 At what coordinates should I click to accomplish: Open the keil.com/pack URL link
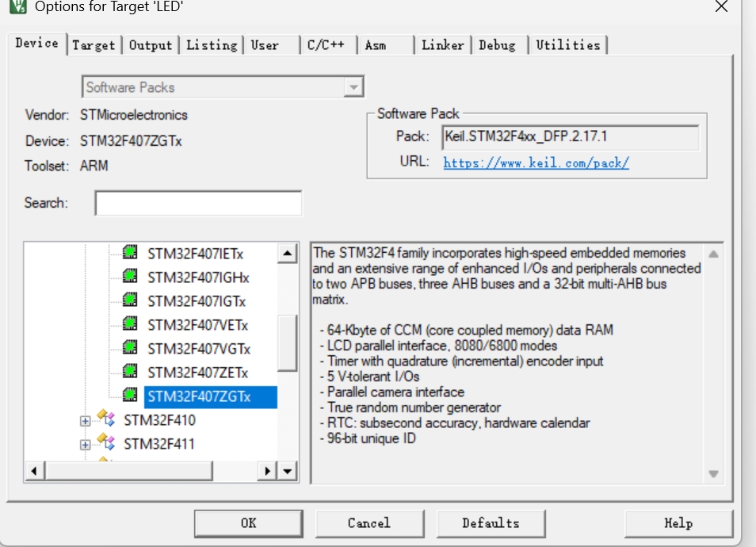536,163
